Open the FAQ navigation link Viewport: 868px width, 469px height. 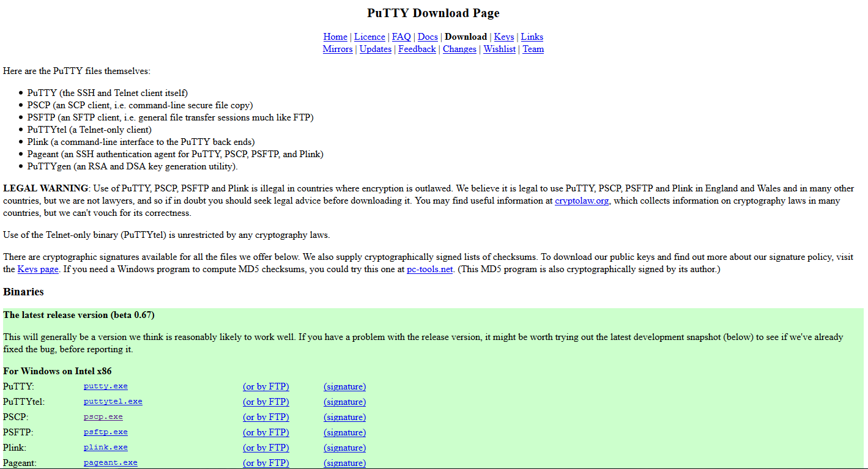click(x=401, y=37)
